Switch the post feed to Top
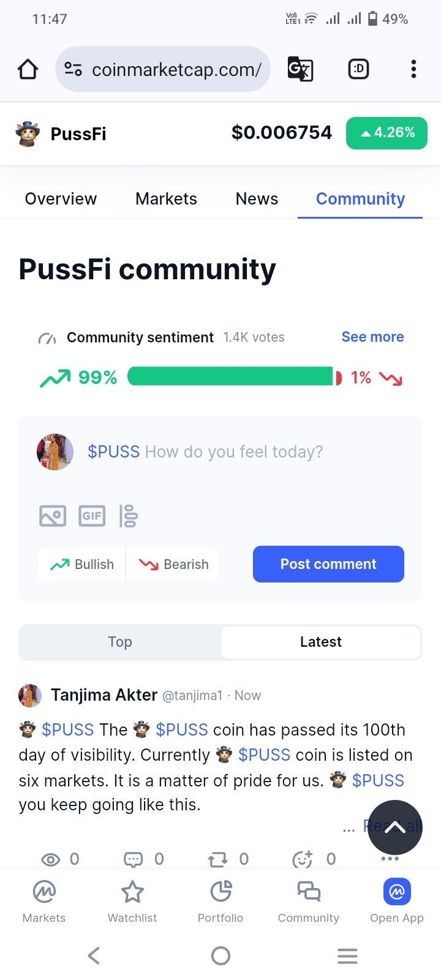 (120, 642)
